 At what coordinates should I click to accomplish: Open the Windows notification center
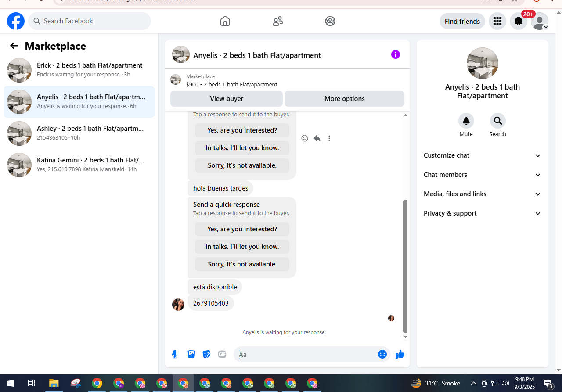pos(549,383)
